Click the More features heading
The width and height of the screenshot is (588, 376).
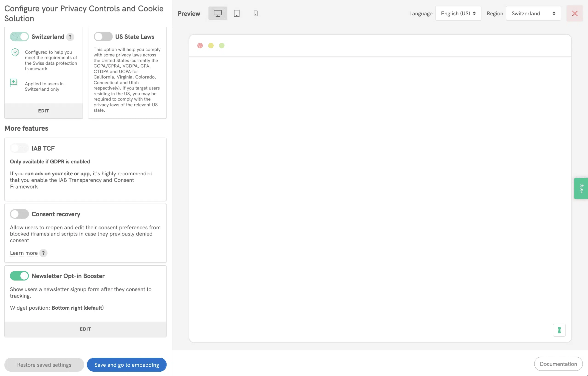(26, 128)
